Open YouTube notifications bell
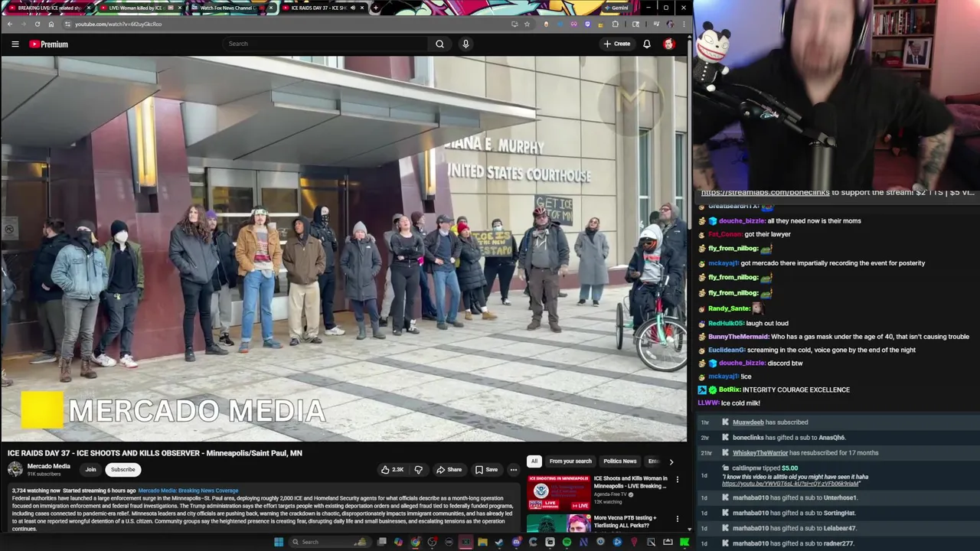 647,44
